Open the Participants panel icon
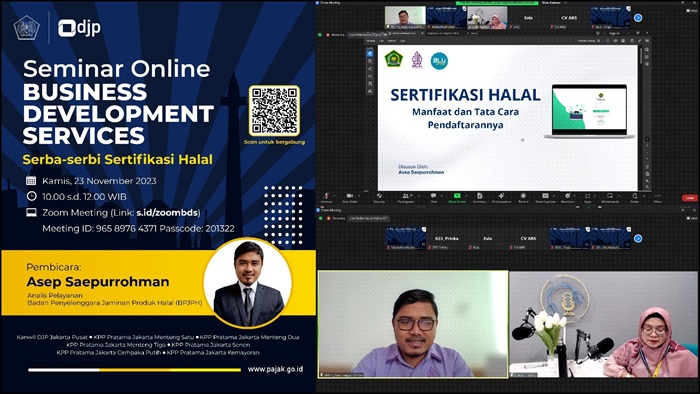This screenshot has width=700, height=394. pyautogui.click(x=405, y=195)
